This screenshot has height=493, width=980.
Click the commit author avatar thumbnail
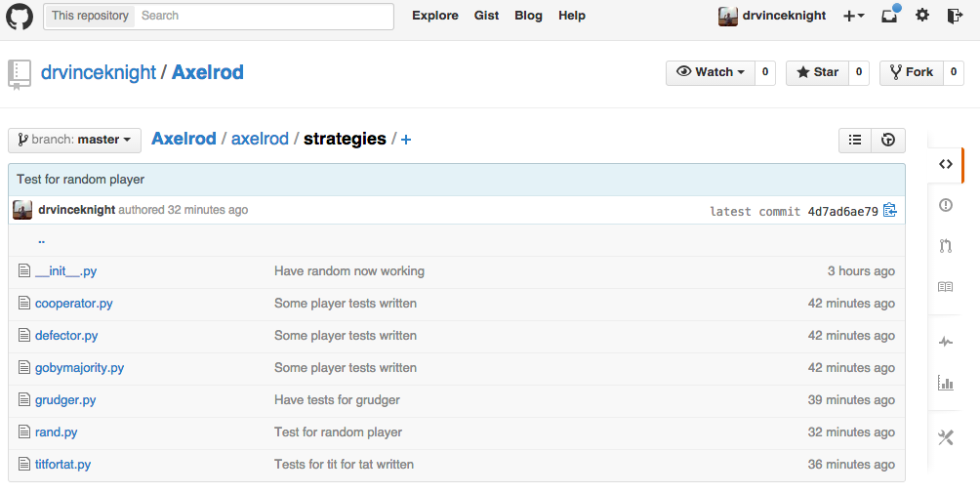[22, 210]
